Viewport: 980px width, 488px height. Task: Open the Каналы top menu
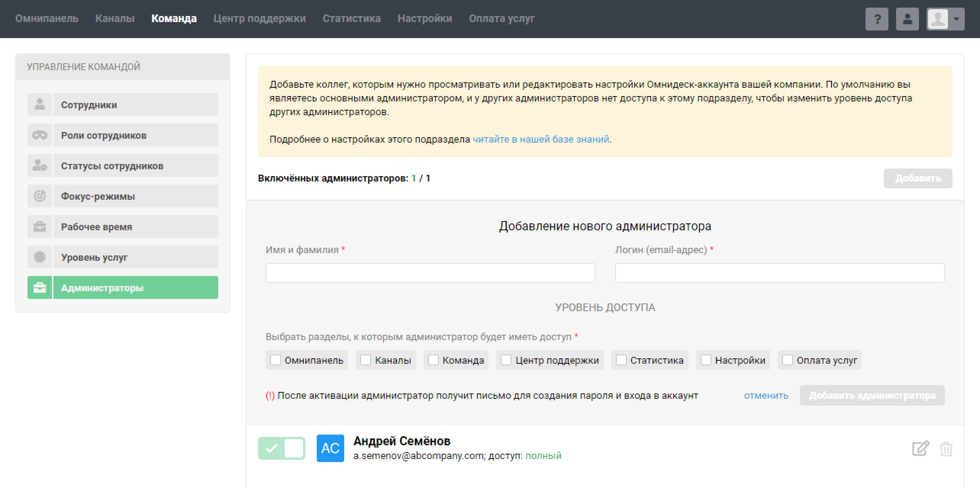tap(115, 18)
